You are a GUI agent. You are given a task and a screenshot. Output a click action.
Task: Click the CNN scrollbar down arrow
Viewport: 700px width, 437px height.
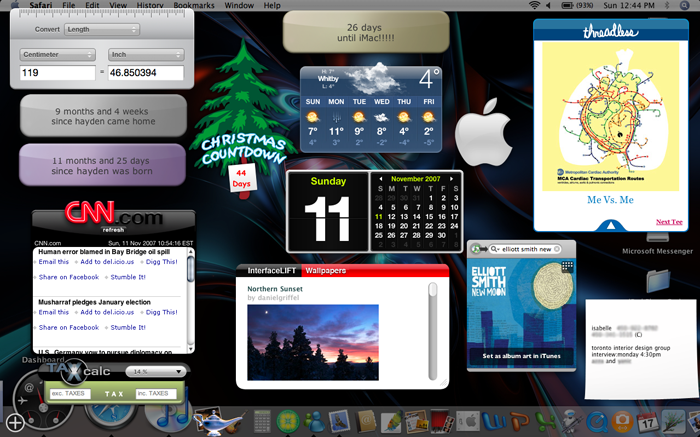191,349
